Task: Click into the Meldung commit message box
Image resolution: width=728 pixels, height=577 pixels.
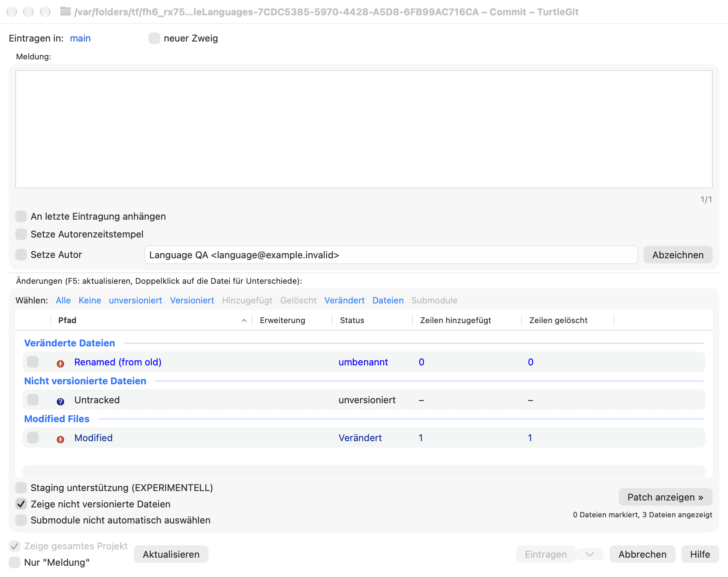Action: click(x=364, y=129)
